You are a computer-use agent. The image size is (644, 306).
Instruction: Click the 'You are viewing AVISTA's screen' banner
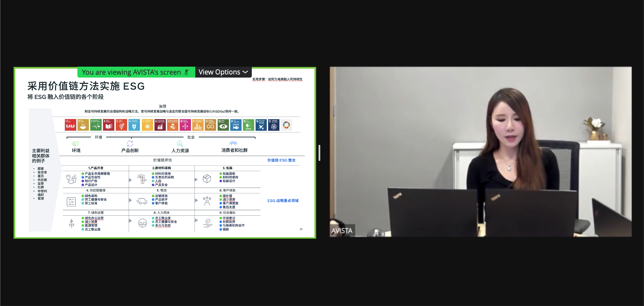(136, 72)
